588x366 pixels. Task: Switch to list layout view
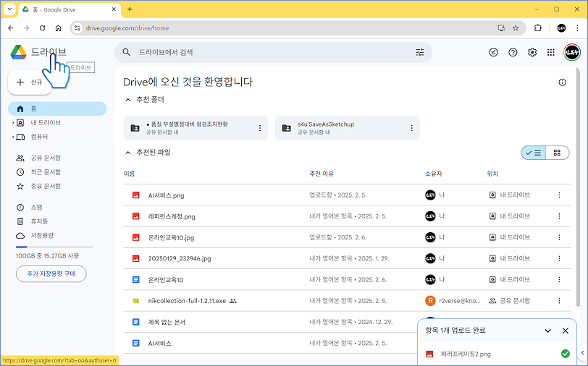533,153
